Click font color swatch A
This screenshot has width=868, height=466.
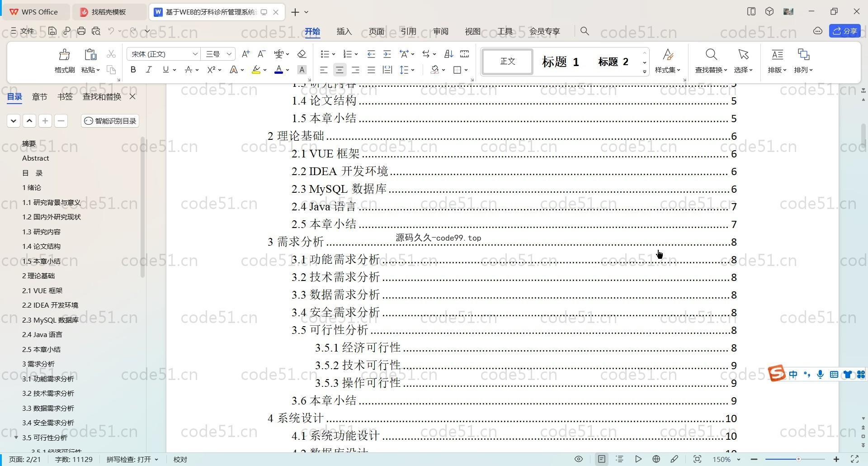[279, 70]
